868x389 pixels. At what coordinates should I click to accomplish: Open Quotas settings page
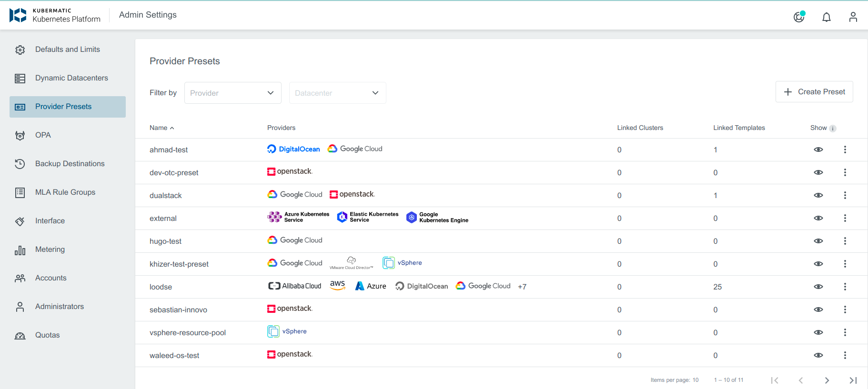pos(68,335)
